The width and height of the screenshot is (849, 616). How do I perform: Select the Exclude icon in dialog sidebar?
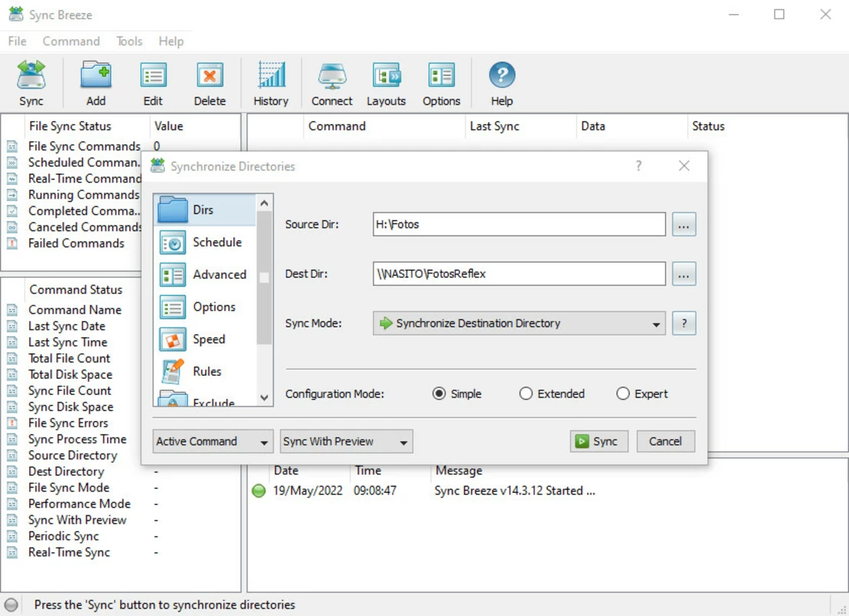click(x=173, y=400)
